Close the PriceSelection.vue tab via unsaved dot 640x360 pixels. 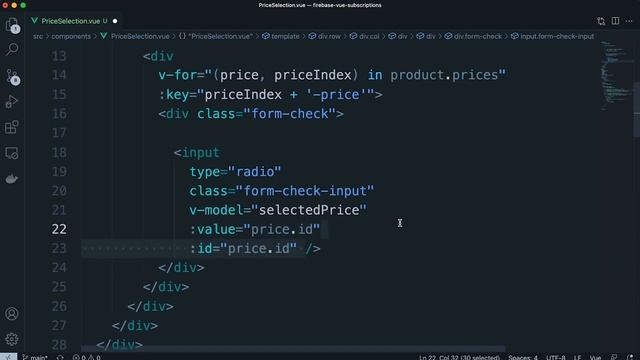(115, 21)
